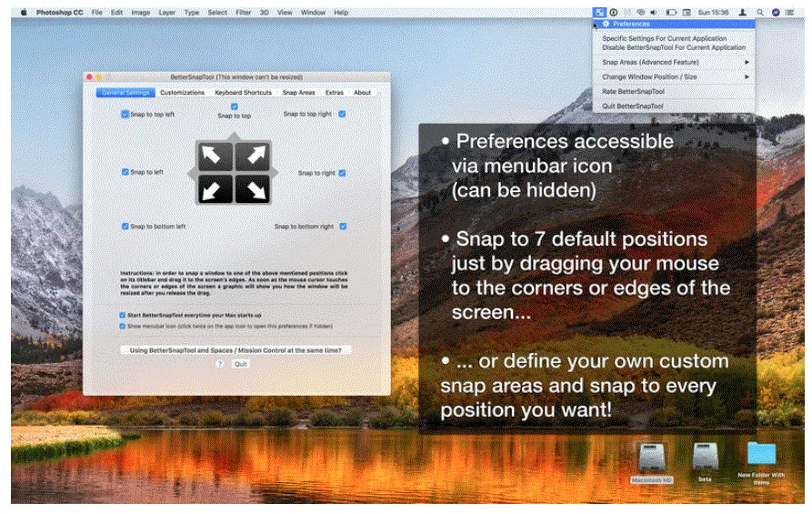Open the Image menu

[140, 13]
